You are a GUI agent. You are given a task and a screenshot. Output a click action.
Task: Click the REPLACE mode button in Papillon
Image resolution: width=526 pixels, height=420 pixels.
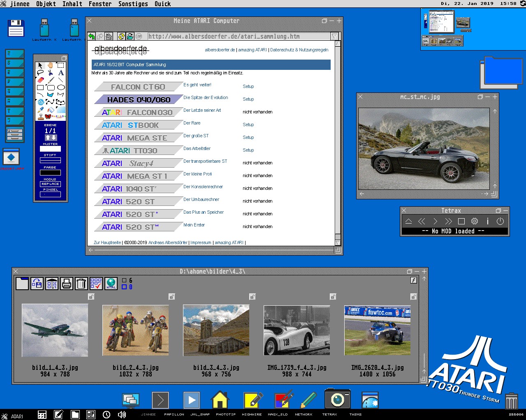50,184
